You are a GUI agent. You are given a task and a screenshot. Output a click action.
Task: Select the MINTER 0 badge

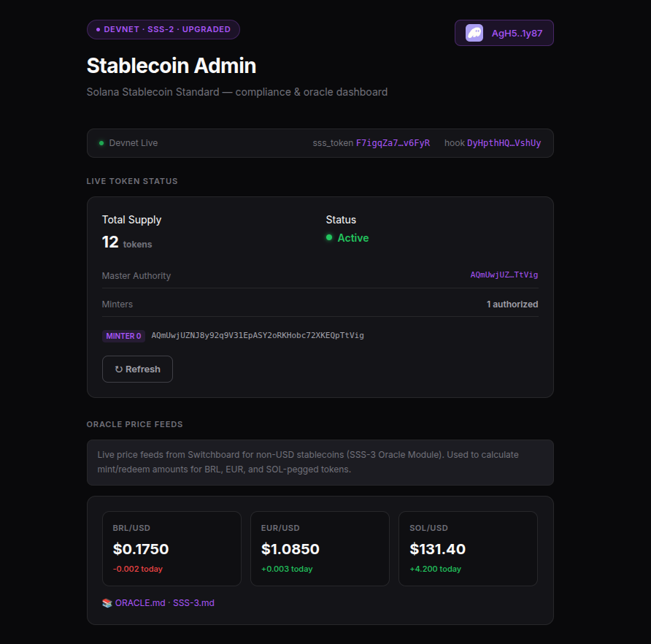(x=123, y=336)
